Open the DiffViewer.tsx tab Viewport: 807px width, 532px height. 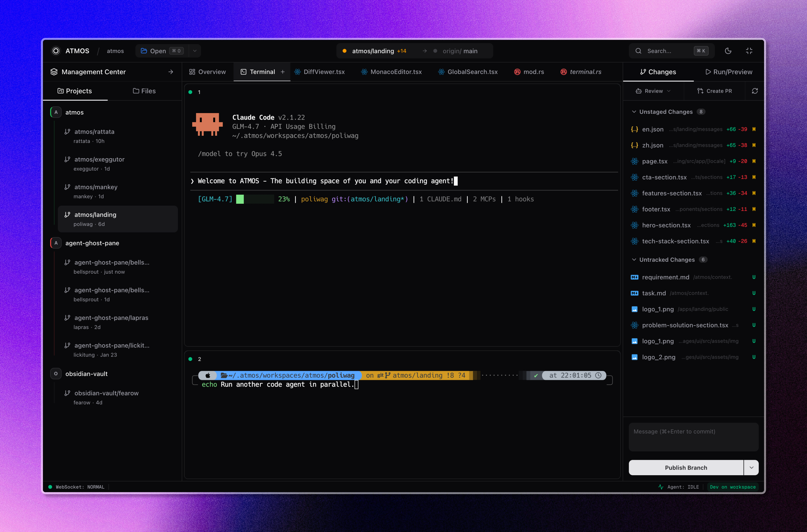pyautogui.click(x=319, y=72)
